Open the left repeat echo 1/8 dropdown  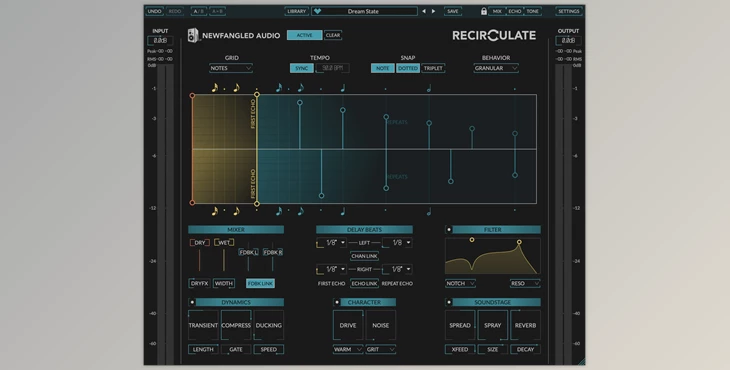pos(397,242)
